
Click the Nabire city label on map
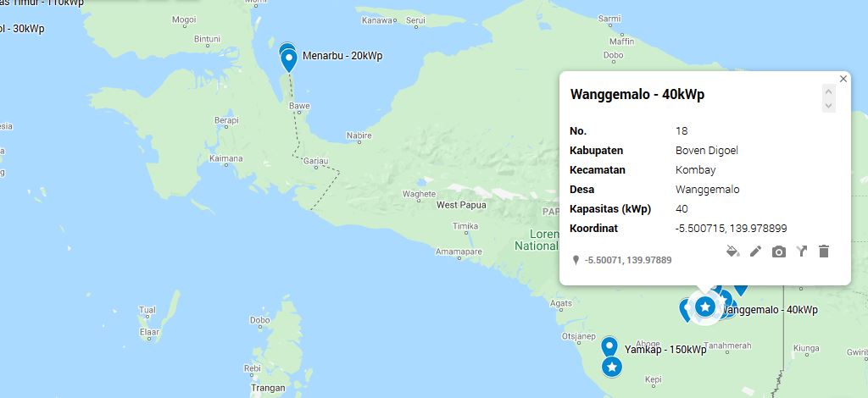359,135
